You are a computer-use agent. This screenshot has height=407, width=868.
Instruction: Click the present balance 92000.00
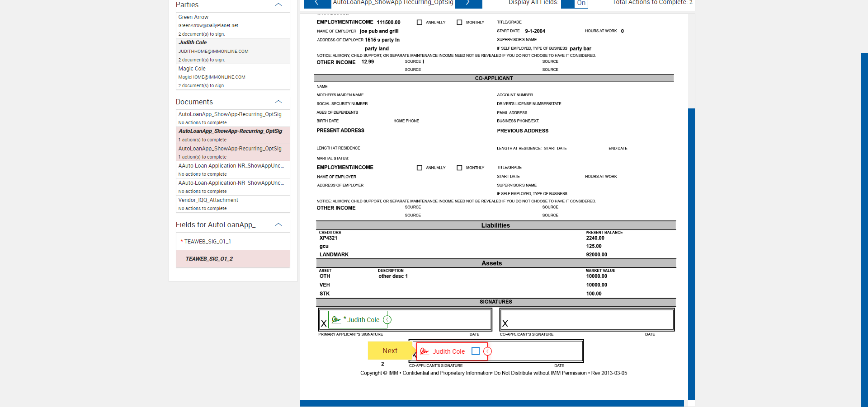point(597,255)
